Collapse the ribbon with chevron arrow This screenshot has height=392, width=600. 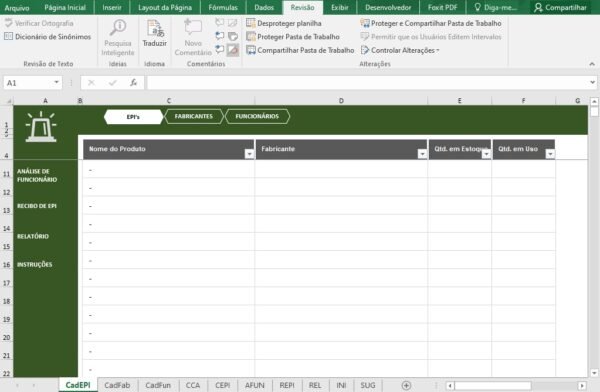pyautogui.click(x=592, y=64)
